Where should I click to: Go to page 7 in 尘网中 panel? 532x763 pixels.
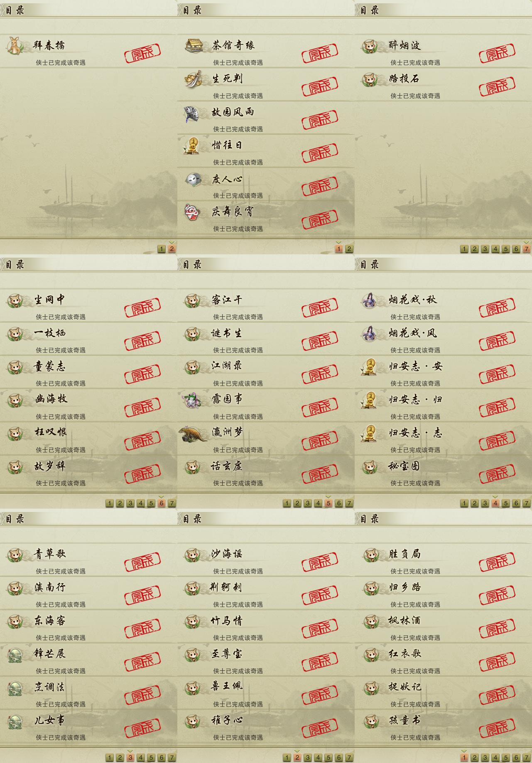click(172, 503)
